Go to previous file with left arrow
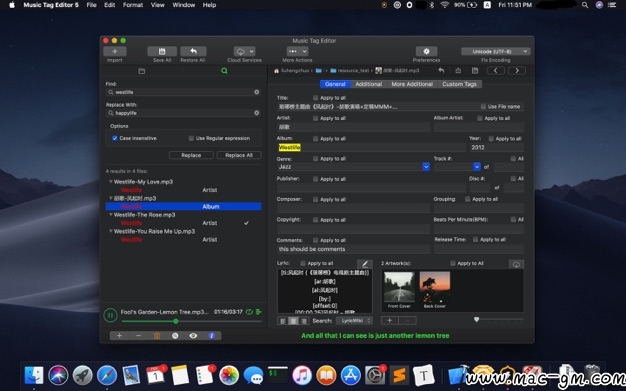The width and height of the screenshot is (626, 391). coord(495,71)
